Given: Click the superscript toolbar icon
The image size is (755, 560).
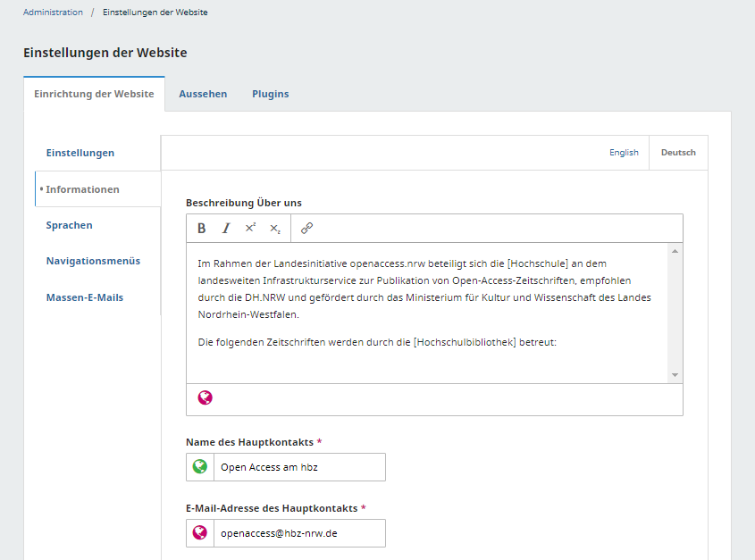Looking at the screenshot, I should tap(250, 228).
